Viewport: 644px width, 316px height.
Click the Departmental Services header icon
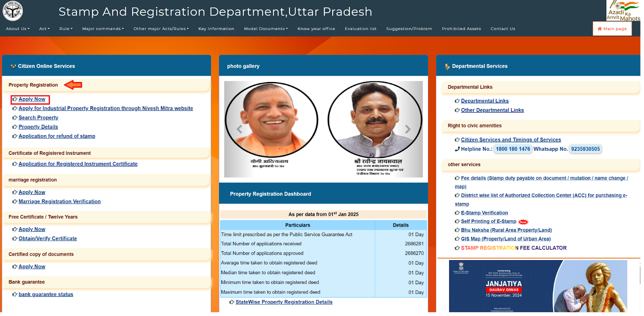click(447, 66)
